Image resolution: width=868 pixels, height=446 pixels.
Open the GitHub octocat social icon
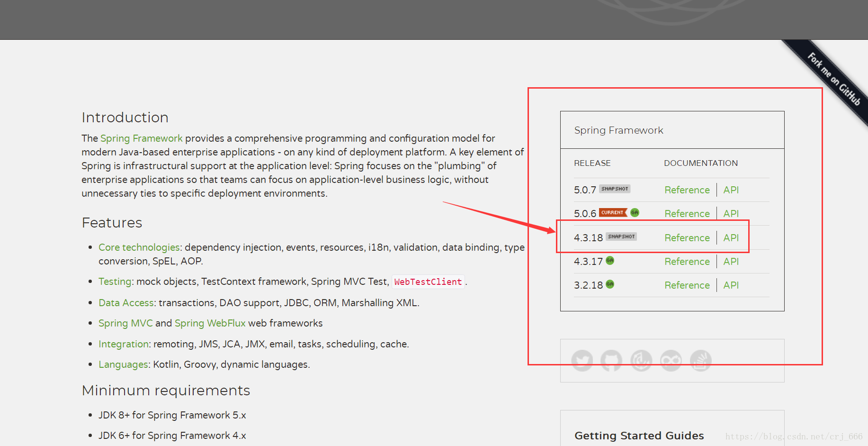tap(611, 361)
